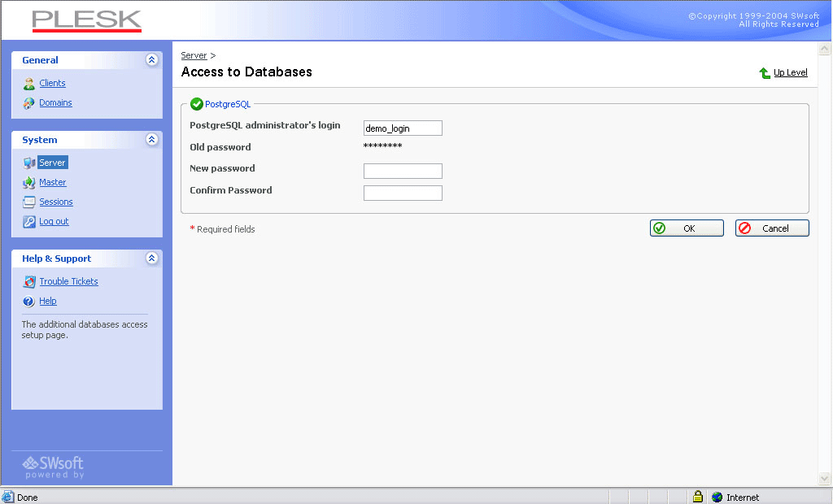Click the Done status bar text

click(x=27, y=497)
